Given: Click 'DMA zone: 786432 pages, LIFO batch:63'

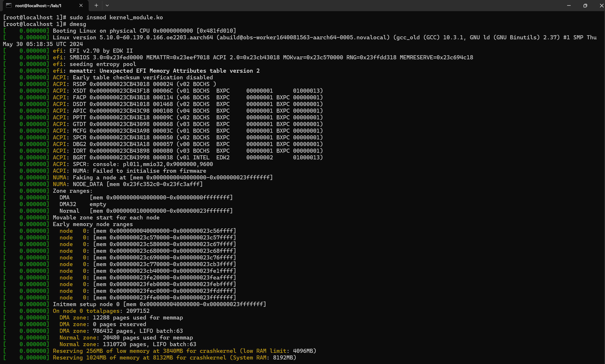Looking at the screenshot, I should tap(121, 331).
